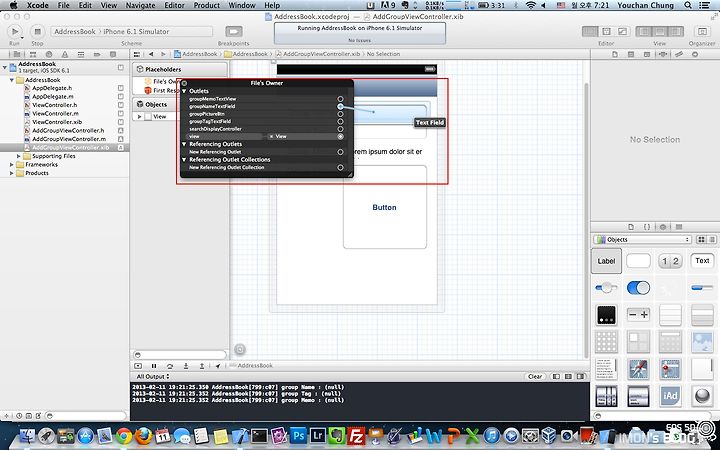
Task: Pick the Label object in the library
Action: (606, 261)
